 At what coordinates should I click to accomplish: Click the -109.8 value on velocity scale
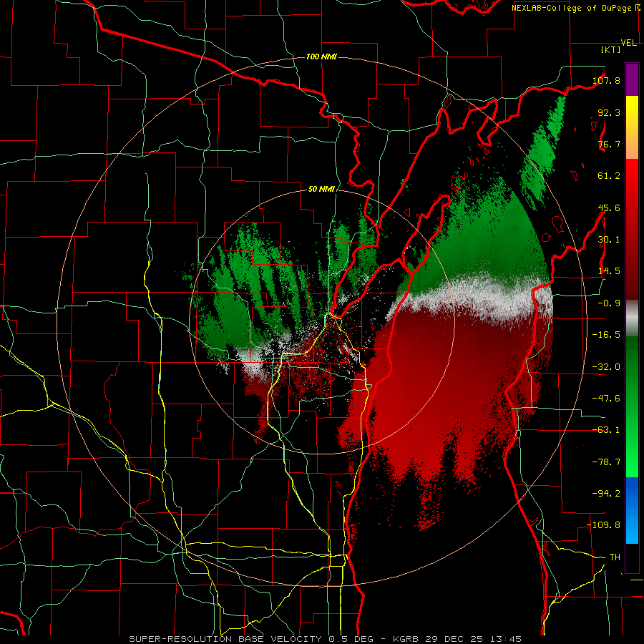point(603,525)
